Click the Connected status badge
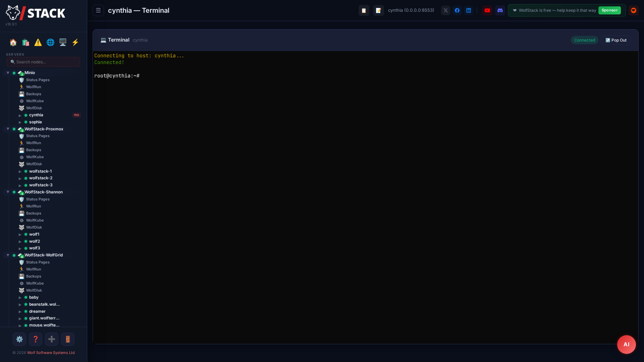Screen dimensions: 644x362 tap(584, 40)
